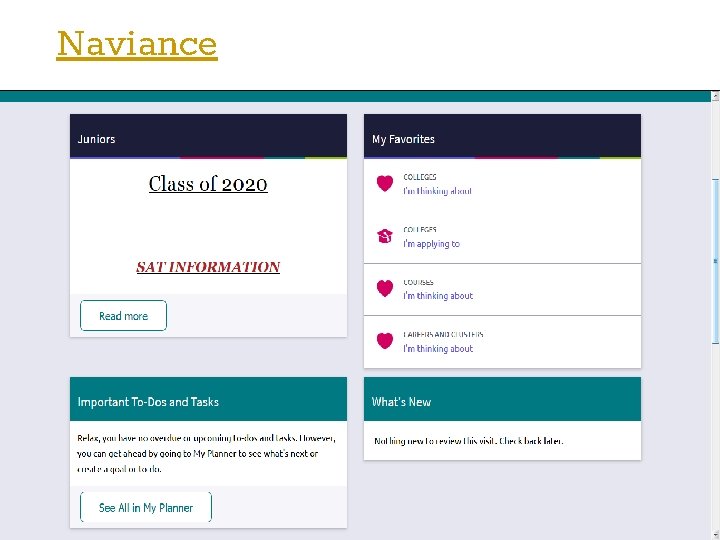Click the scrollbar up arrow
This screenshot has width=720, height=540.
point(714,97)
